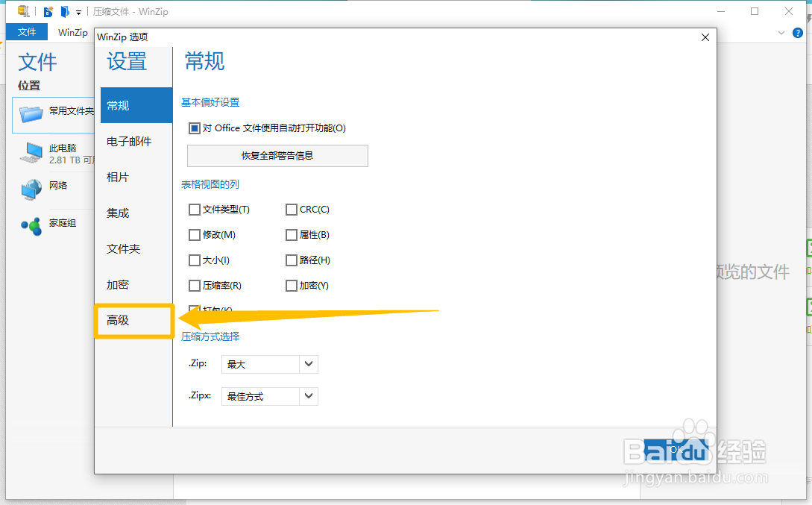Select the 常用文件夹 folder icon
Image resolution: width=812 pixels, height=505 pixels.
tap(31, 113)
